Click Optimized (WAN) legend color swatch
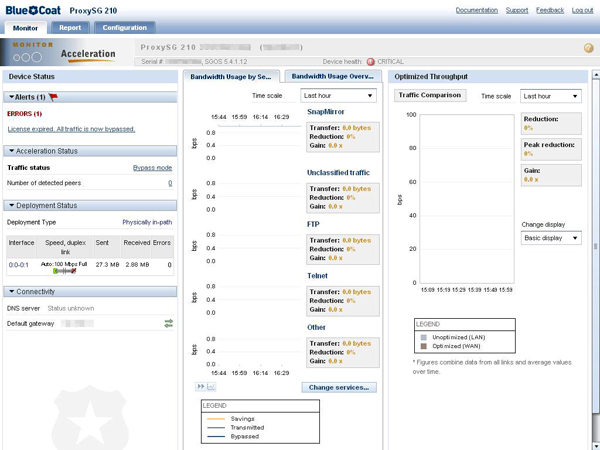 [x=424, y=346]
